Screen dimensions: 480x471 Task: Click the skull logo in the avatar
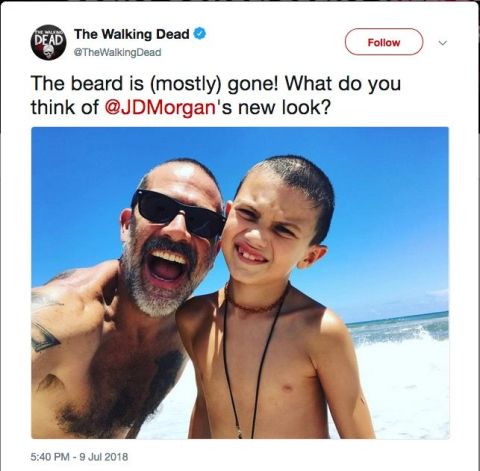(48, 52)
